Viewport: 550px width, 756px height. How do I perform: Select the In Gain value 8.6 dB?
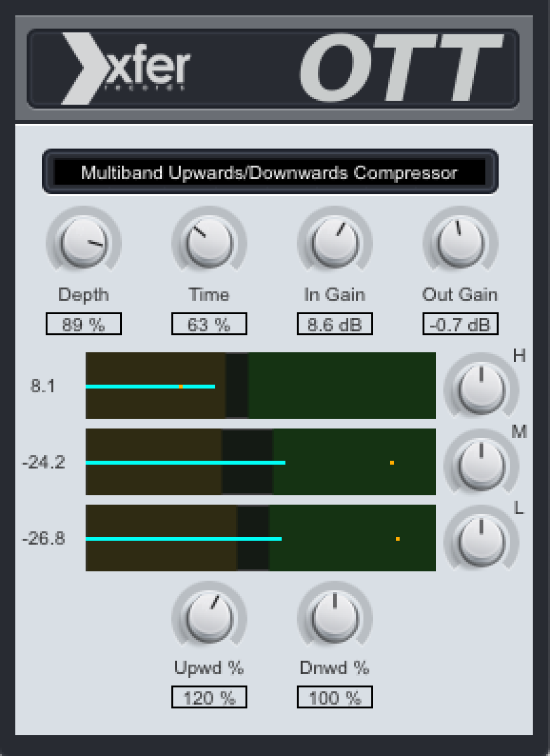[335, 324]
